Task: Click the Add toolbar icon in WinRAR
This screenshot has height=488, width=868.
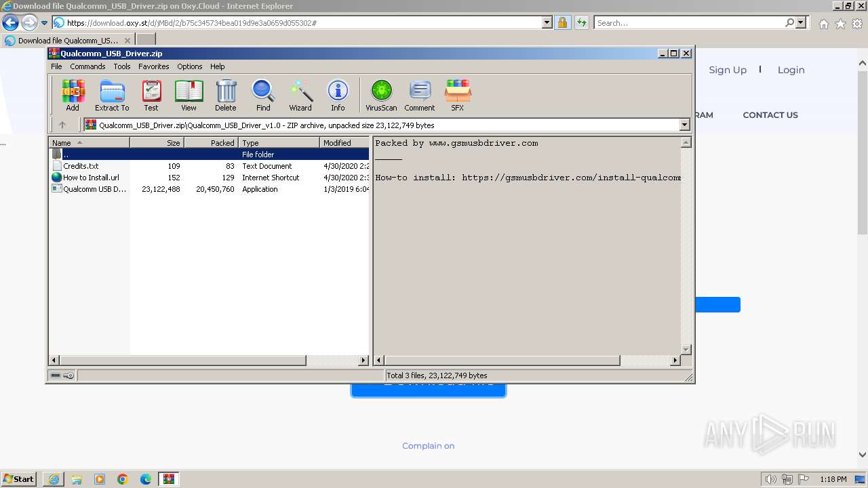Action: pos(73,96)
